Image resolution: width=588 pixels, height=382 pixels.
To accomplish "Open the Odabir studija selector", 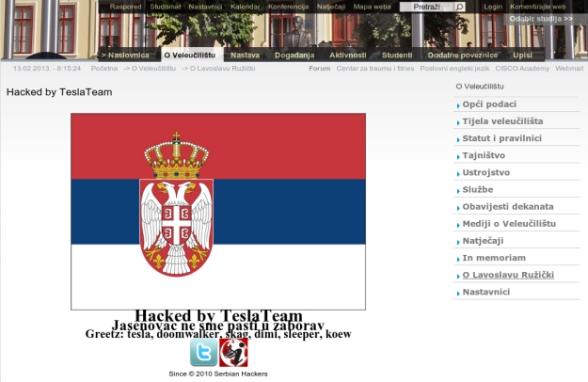I will coord(540,19).
